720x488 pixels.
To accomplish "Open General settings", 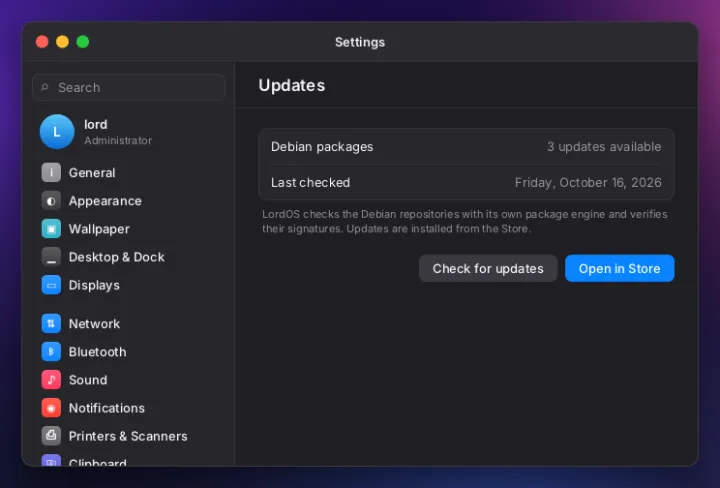I will pyautogui.click(x=129, y=173).
